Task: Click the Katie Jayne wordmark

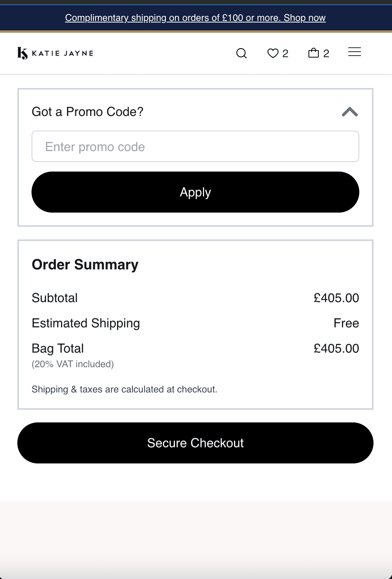Action: [63, 53]
